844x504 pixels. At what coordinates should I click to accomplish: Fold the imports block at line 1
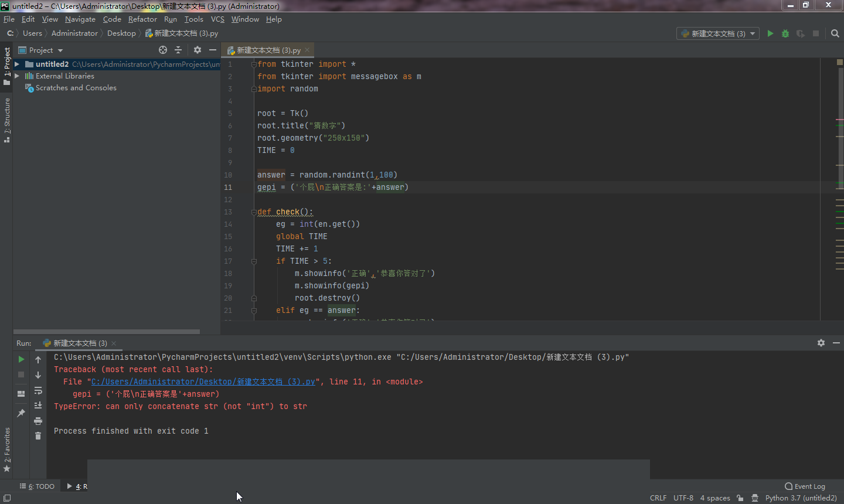pyautogui.click(x=254, y=64)
